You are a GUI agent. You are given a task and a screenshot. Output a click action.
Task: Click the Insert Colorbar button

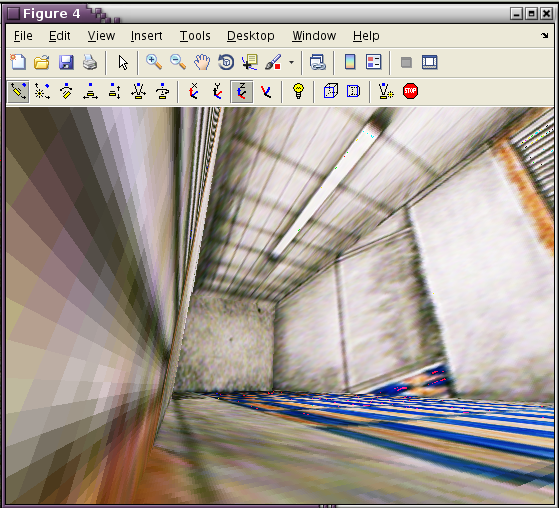click(x=350, y=62)
